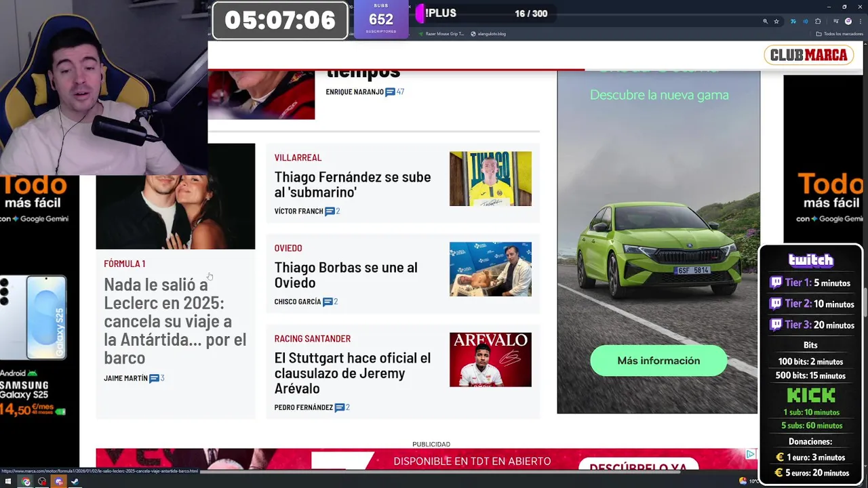This screenshot has height=488, width=868.
Task: Click the DESCÚBRELO YA banner button
Action: pos(637,466)
